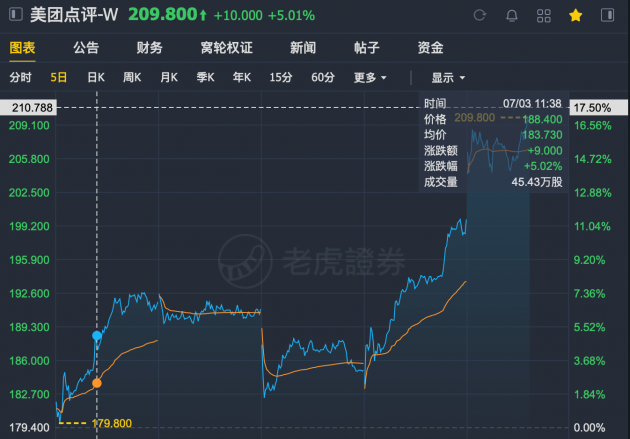Select the 日K chart period
630x439 pixels.
[96, 77]
